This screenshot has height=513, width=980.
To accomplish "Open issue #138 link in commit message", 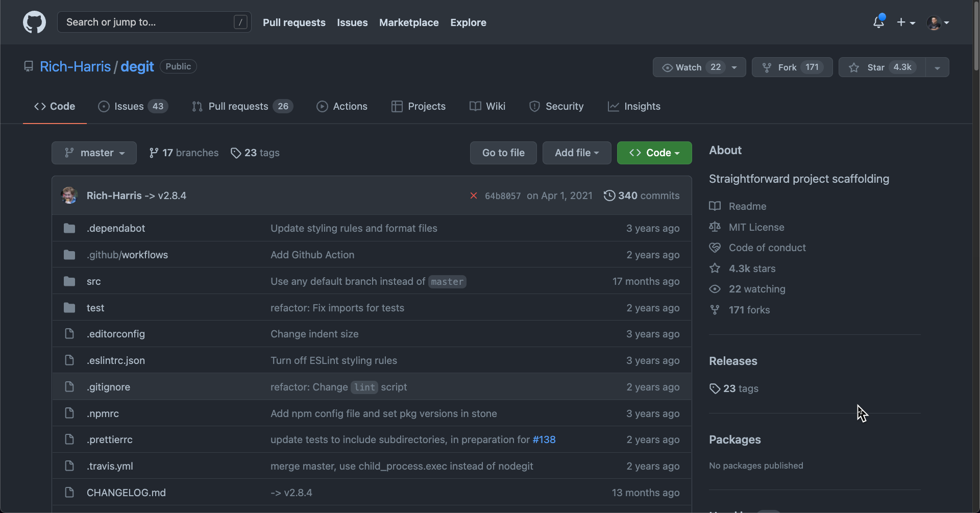I will coord(544,439).
